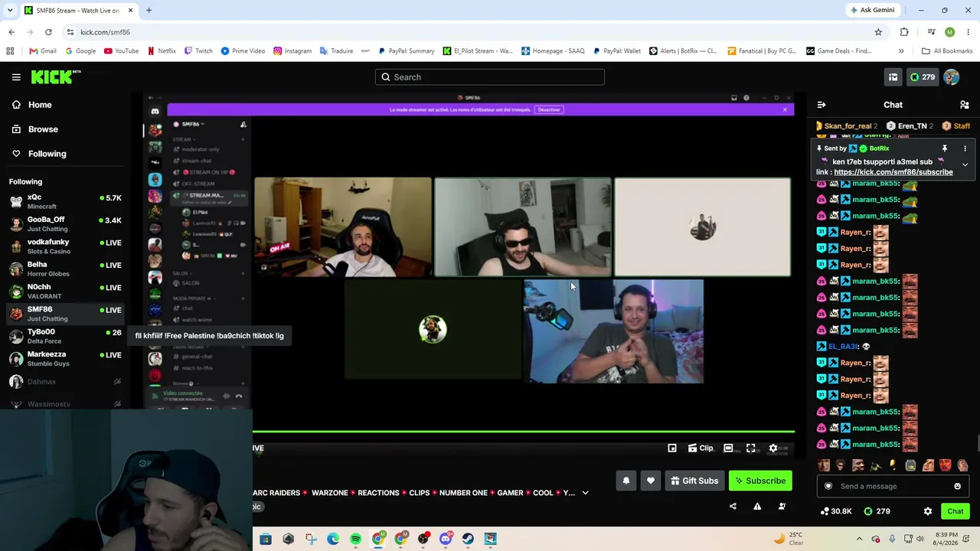Click the Gift Subs button
The height and width of the screenshot is (551, 980).
pyautogui.click(x=694, y=481)
